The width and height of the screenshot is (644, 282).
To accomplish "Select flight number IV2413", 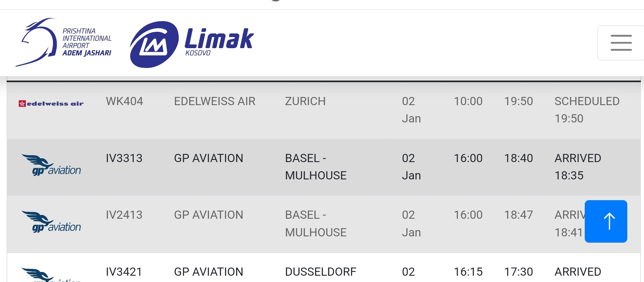I will tap(124, 215).
